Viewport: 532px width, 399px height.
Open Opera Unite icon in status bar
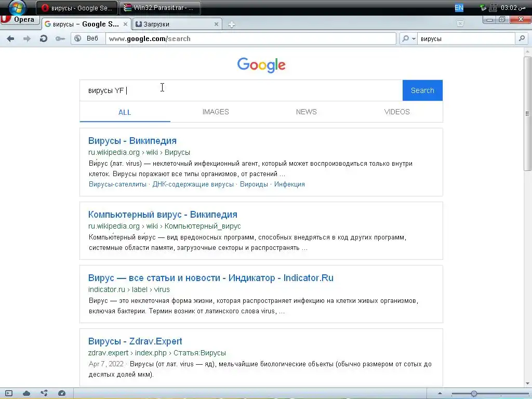pos(44,393)
